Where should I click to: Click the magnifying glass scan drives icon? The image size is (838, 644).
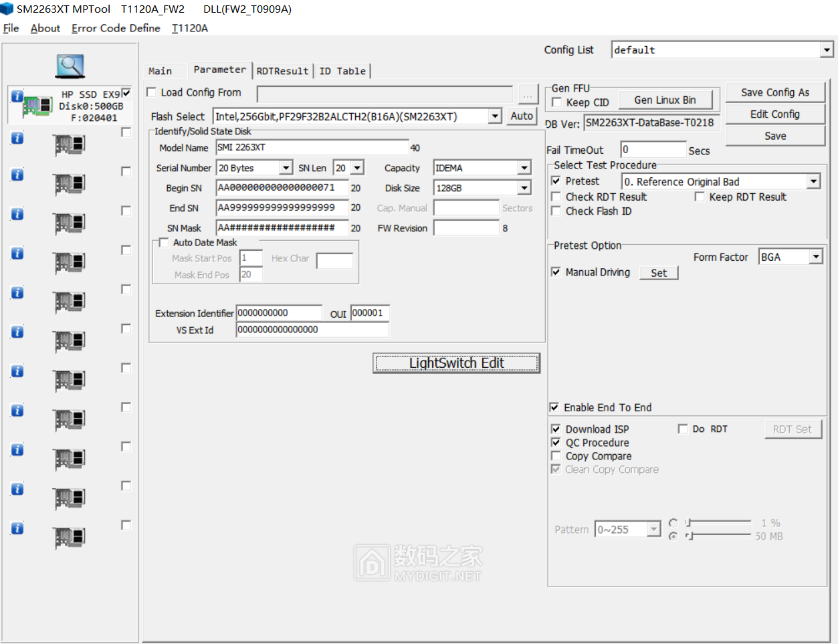[70, 66]
